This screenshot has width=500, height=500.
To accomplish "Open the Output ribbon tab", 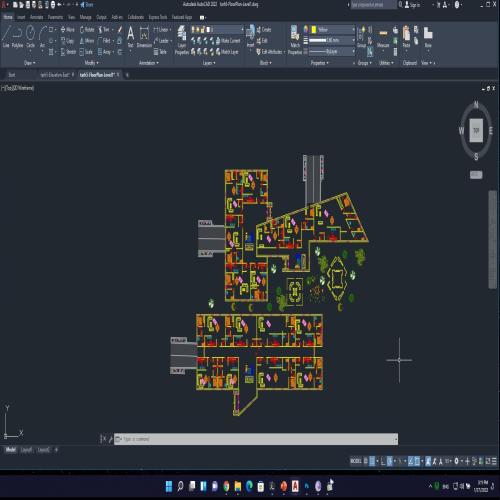I will pyautogui.click(x=101, y=17).
